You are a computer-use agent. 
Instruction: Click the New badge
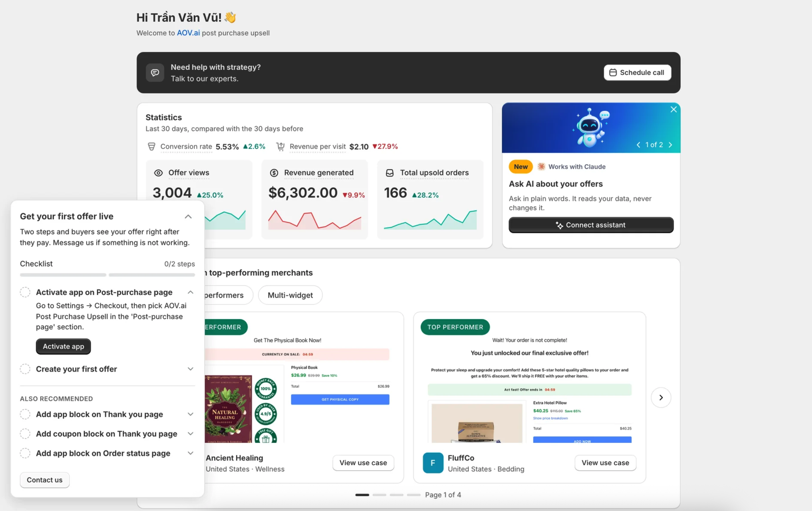coord(520,167)
